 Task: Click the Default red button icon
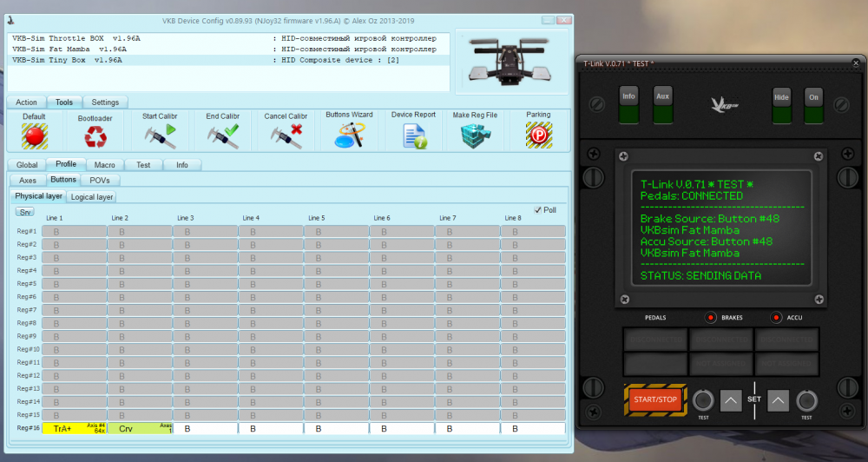coord(35,136)
